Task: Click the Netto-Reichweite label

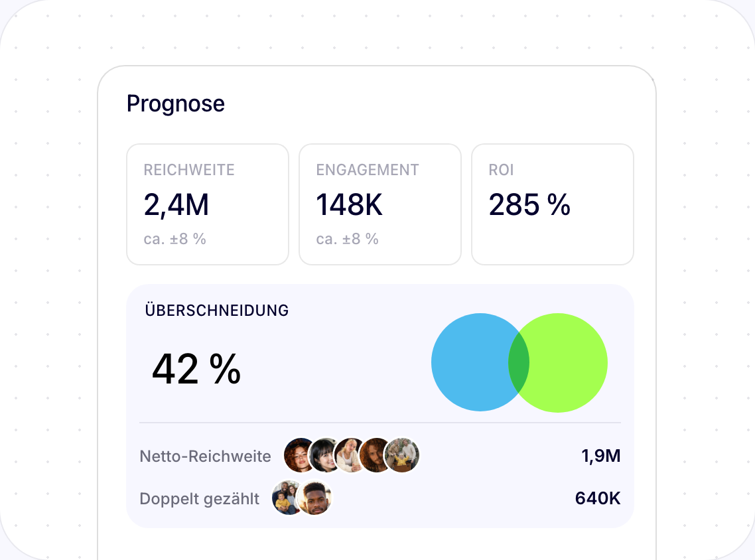Action: [205, 456]
